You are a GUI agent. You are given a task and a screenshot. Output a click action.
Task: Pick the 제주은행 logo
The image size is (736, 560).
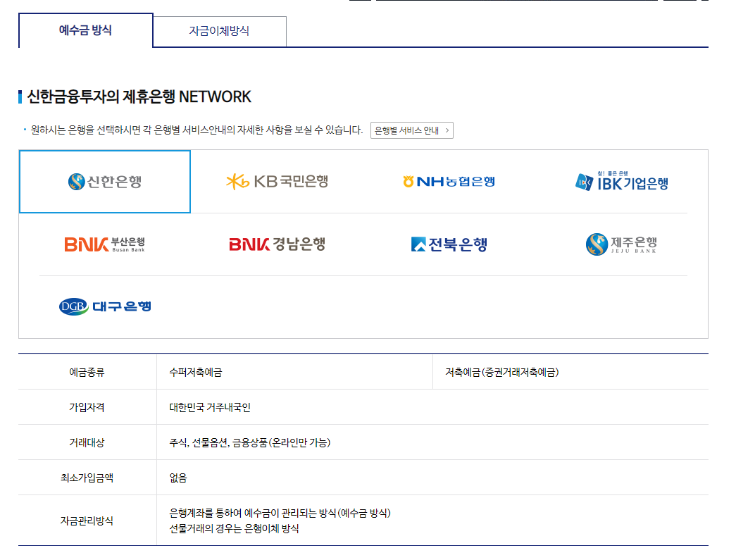click(x=621, y=244)
